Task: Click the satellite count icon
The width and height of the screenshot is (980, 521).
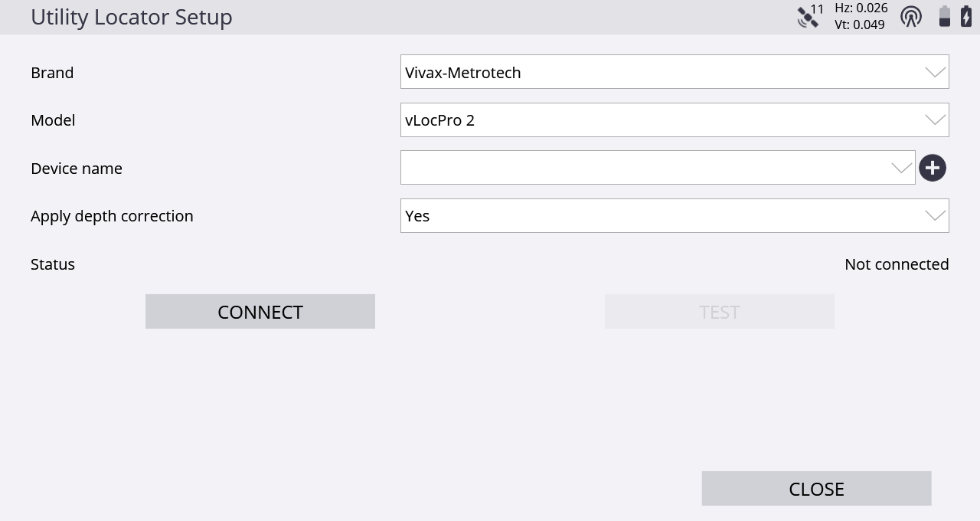Action: click(x=810, y=16)
